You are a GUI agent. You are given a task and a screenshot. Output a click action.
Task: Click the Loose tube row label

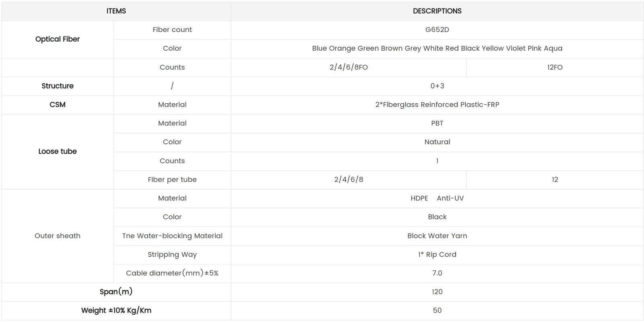coord(58,152)
